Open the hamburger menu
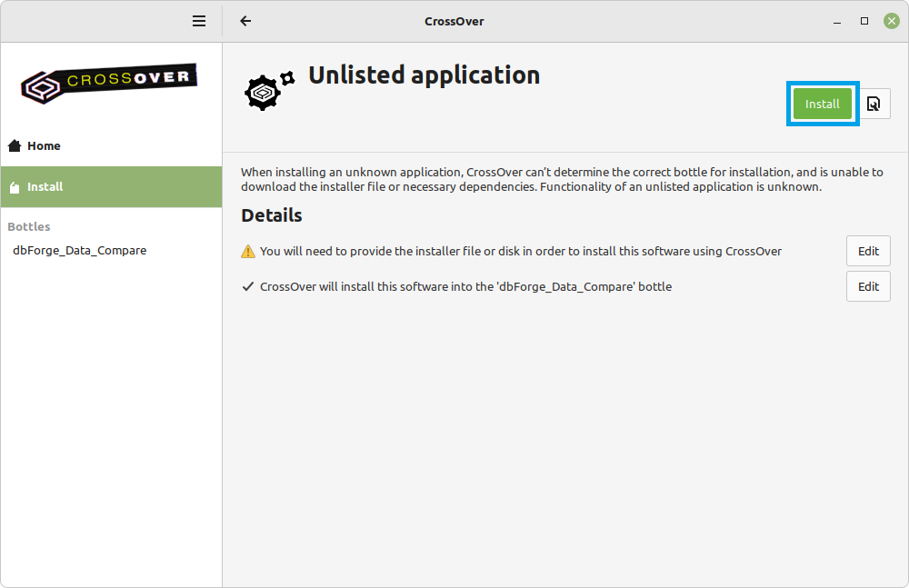 tap(199, 21)
